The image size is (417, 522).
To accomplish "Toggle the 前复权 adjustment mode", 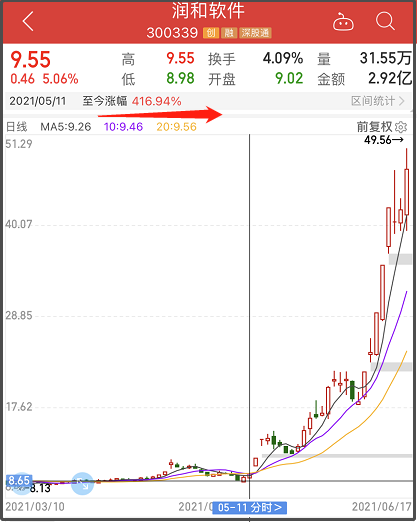I will tap(374, 127).
